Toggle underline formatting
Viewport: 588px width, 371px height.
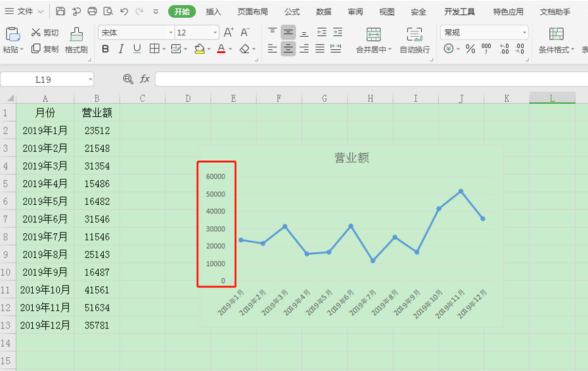click(x=137, y=49)
